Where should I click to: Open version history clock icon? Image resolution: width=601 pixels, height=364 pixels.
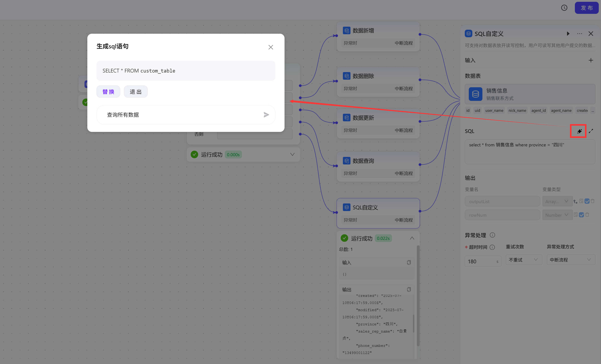[564, 8]
